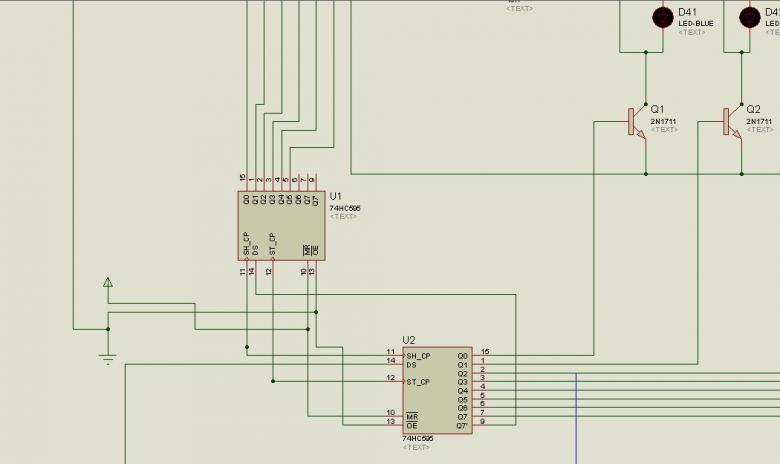Click the <TEXT> placeholder under U1's value

tap(343, 217)
